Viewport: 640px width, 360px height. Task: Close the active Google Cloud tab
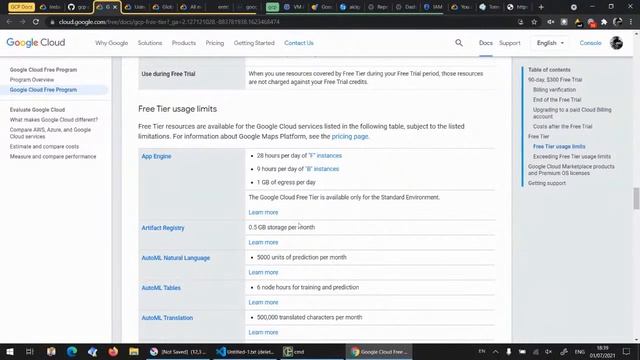coord(115,7)
